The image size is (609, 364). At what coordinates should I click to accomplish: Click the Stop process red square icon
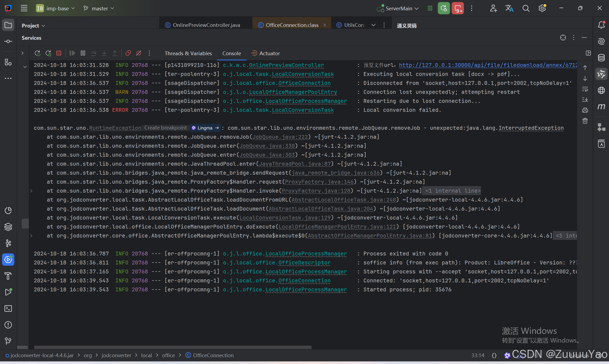click(59, 53)
